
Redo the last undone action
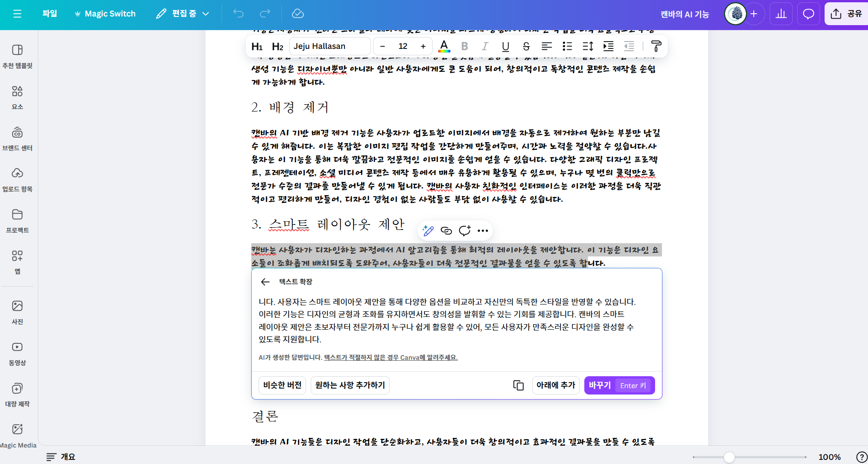click(x=265, y=14)
